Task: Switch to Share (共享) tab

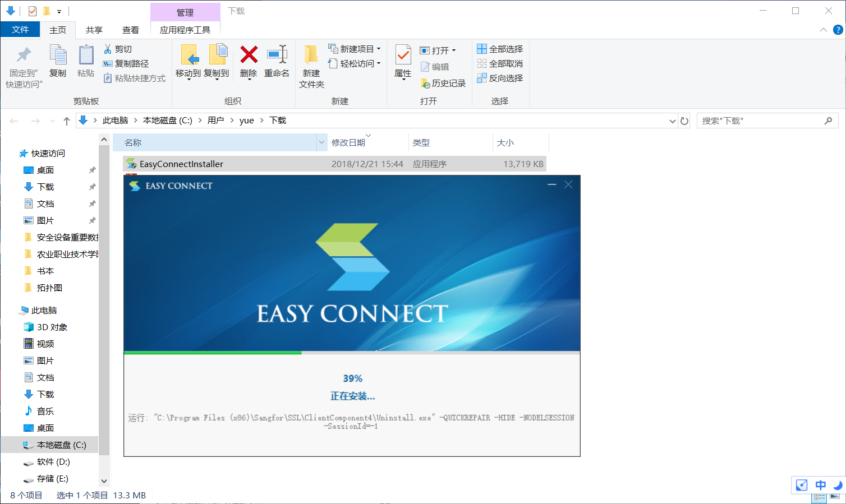Action: click(94, 30)
